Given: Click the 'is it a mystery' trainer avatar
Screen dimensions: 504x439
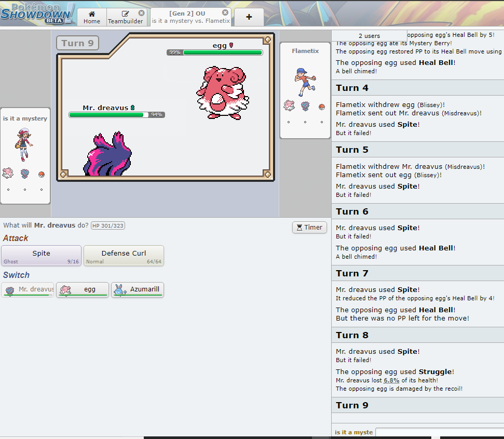Looking at the screenshot, I should (x=24, y=144).
